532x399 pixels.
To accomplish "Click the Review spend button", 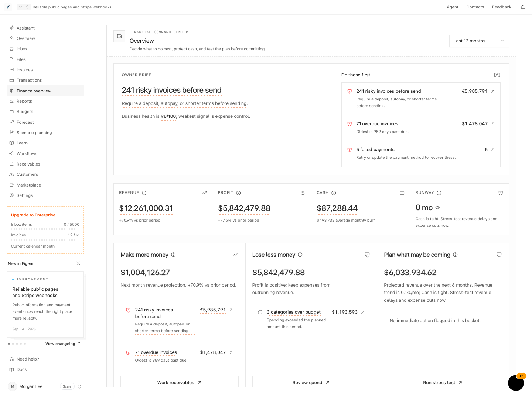I will (311, 382).
